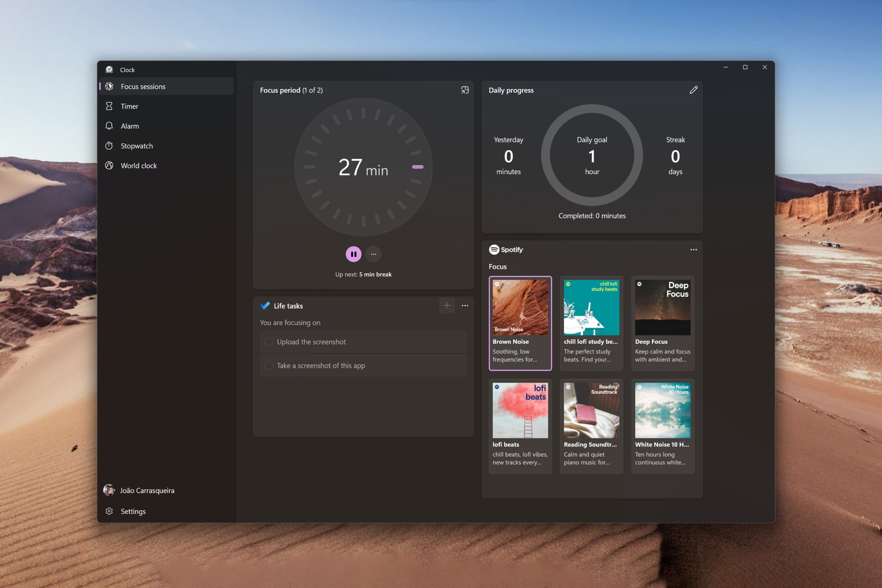Viewport: 882px width, 588px height.
Task: Maximize the Clock window
Action: (745, 67)
